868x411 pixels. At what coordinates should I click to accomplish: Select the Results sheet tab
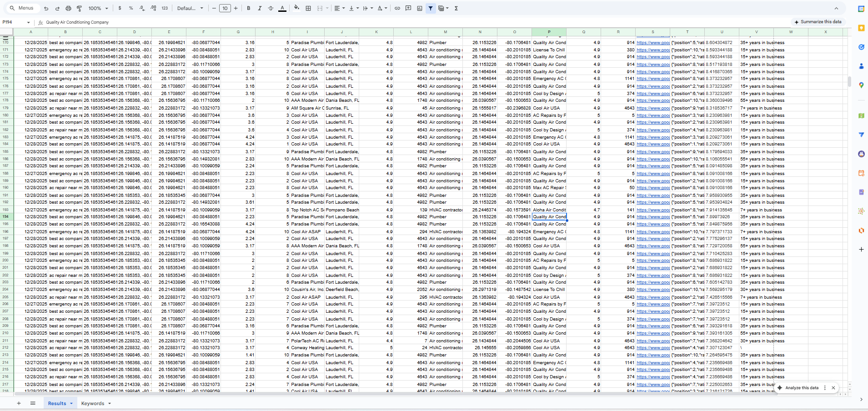point(57,403)
